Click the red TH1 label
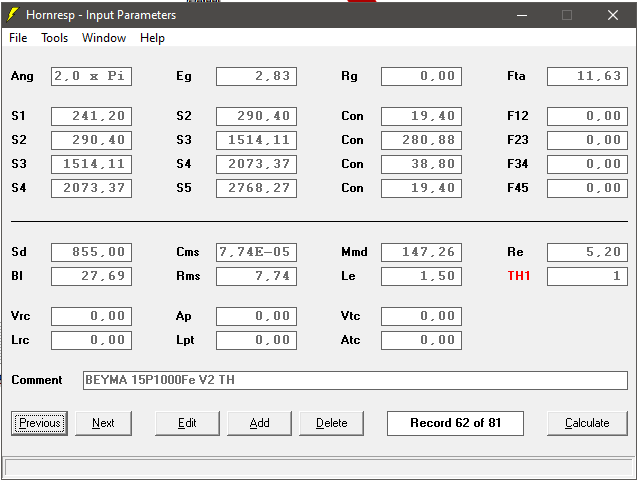 (x=518, y=276)
